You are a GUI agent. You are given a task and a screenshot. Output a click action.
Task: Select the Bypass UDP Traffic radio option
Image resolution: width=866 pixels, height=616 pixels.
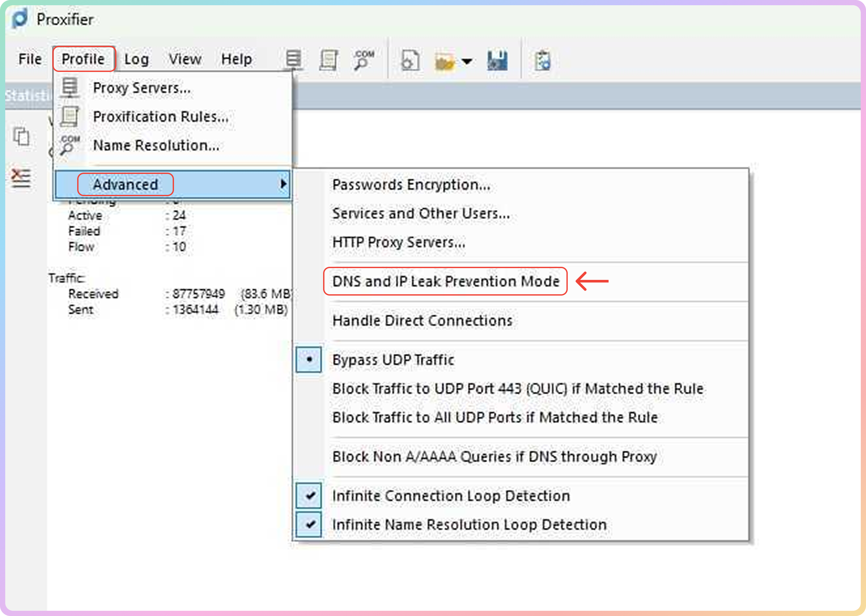(393, 360)
